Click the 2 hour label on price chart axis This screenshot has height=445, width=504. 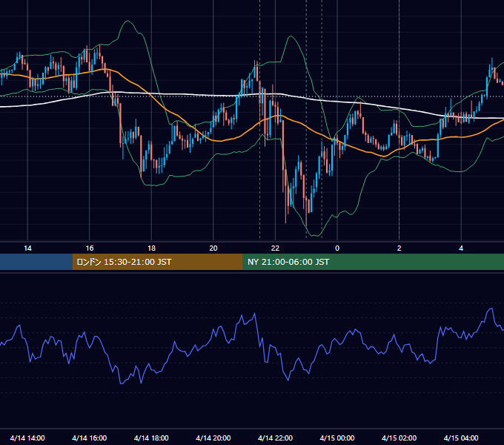(399, 248)
